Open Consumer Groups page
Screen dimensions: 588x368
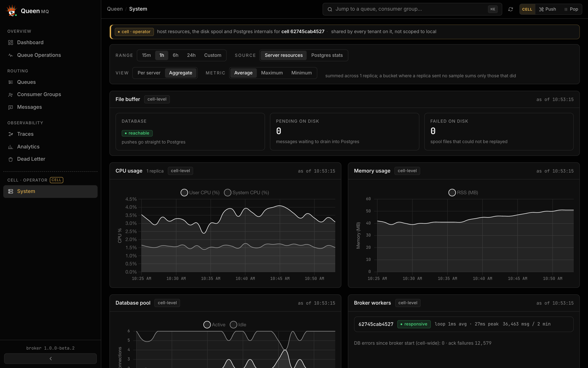pos(50,94)
